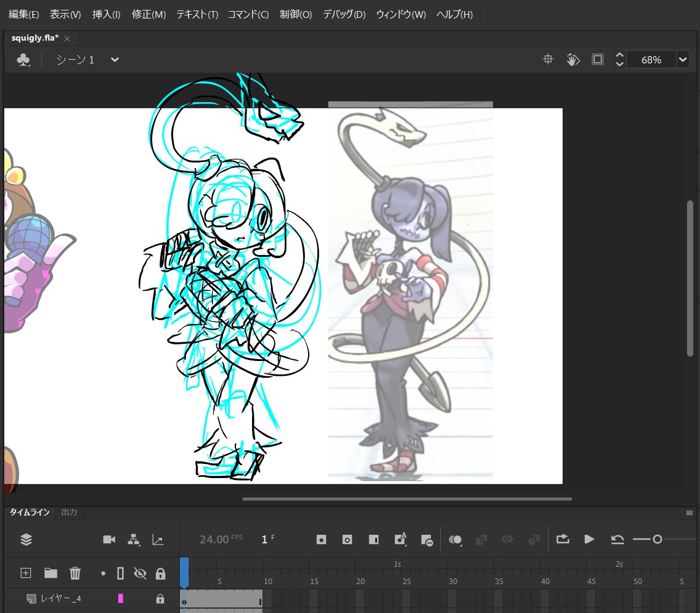Click the edit symbols club icon
The width and height of the screenshot is (700, 613).
23,60
